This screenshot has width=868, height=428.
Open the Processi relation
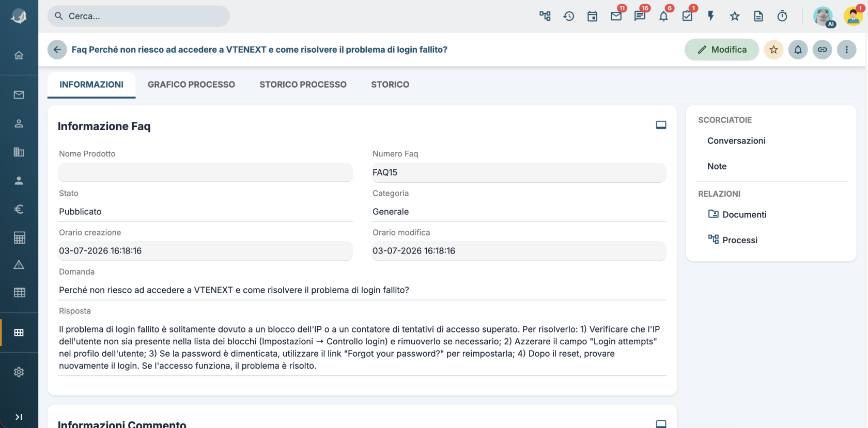point(733,240)
